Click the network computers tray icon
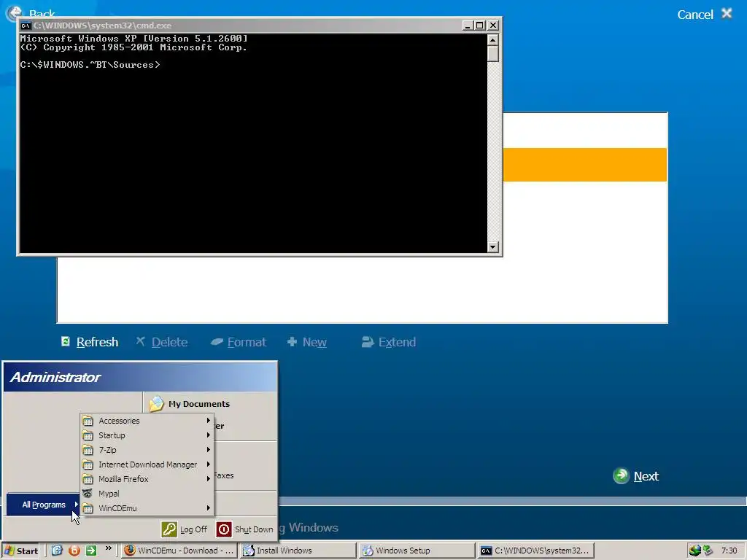 [708, 551]
